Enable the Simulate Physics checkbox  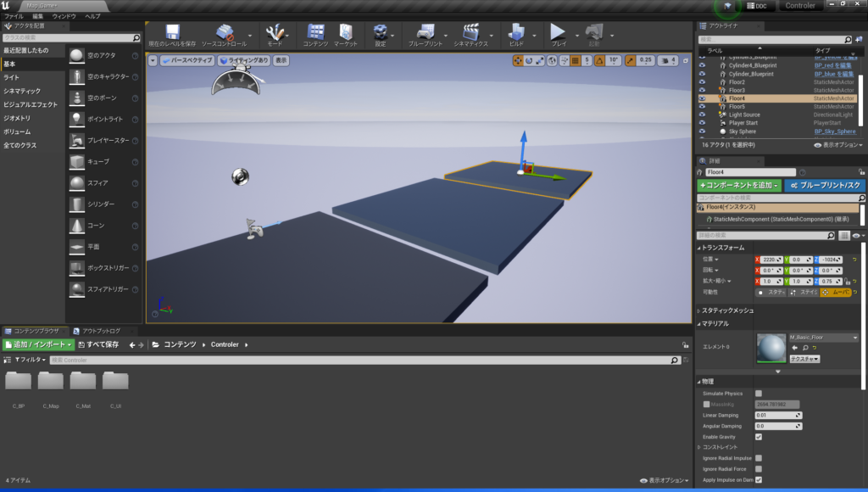click(x=758, y=394)
